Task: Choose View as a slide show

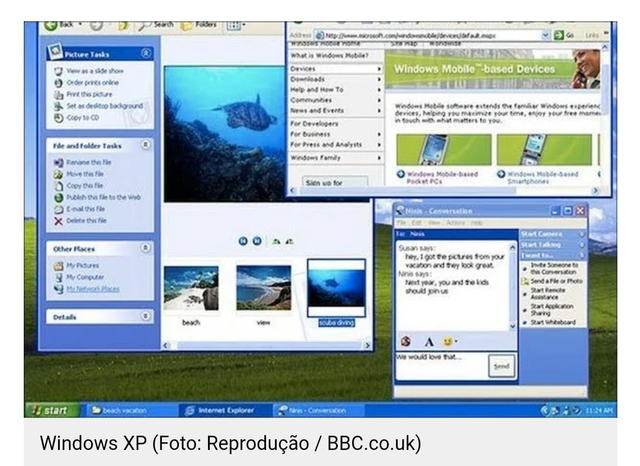Action: [x=89, y=71]
